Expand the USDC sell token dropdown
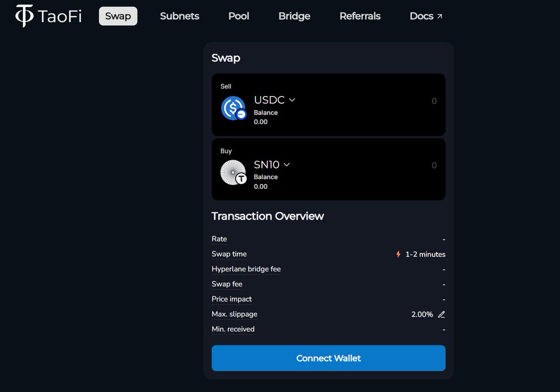The image size is (560, 392). click(x=274, y=100)
